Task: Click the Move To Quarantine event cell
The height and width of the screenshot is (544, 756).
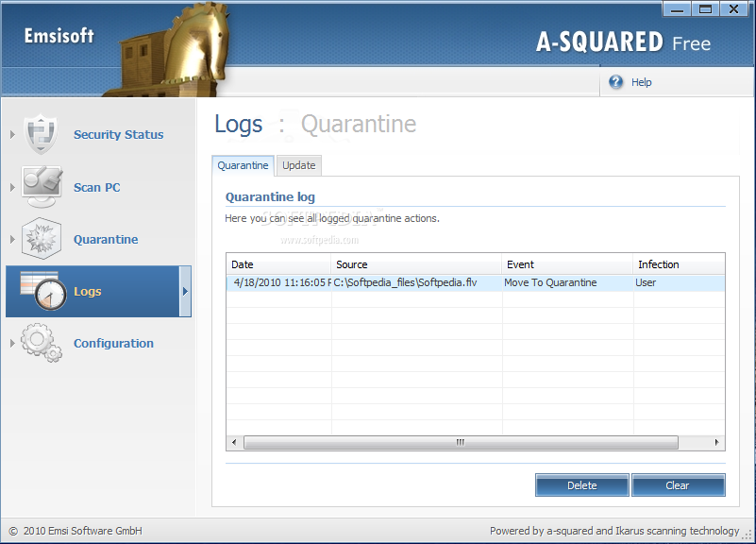Action: click(x=567, y=282)
